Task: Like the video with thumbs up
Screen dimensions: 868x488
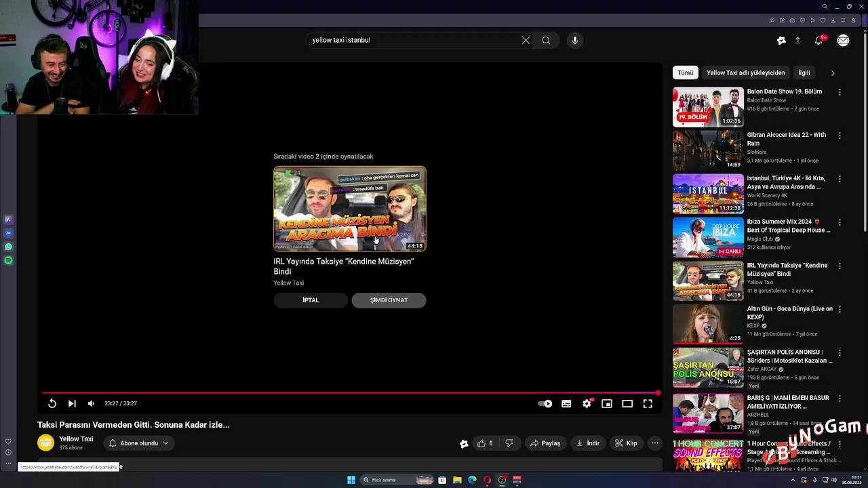Action: tap(485, 443)
